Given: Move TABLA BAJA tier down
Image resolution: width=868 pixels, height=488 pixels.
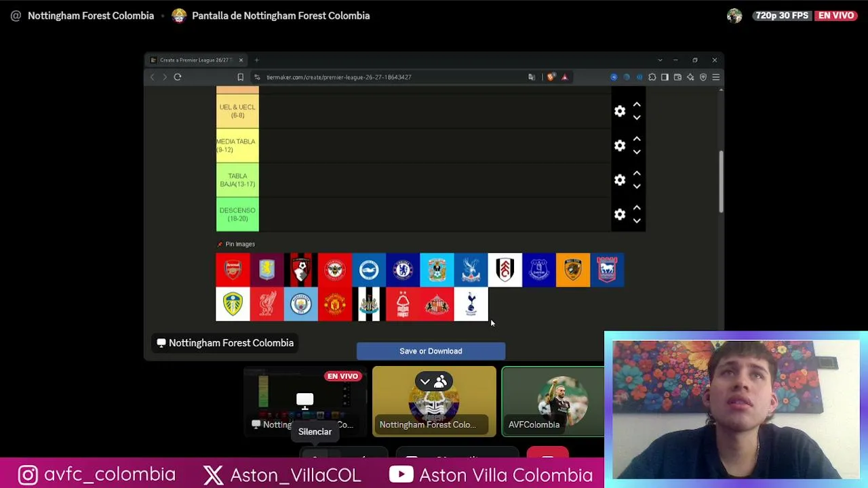Looking at the screenshot, I should (x=637, y=186).
